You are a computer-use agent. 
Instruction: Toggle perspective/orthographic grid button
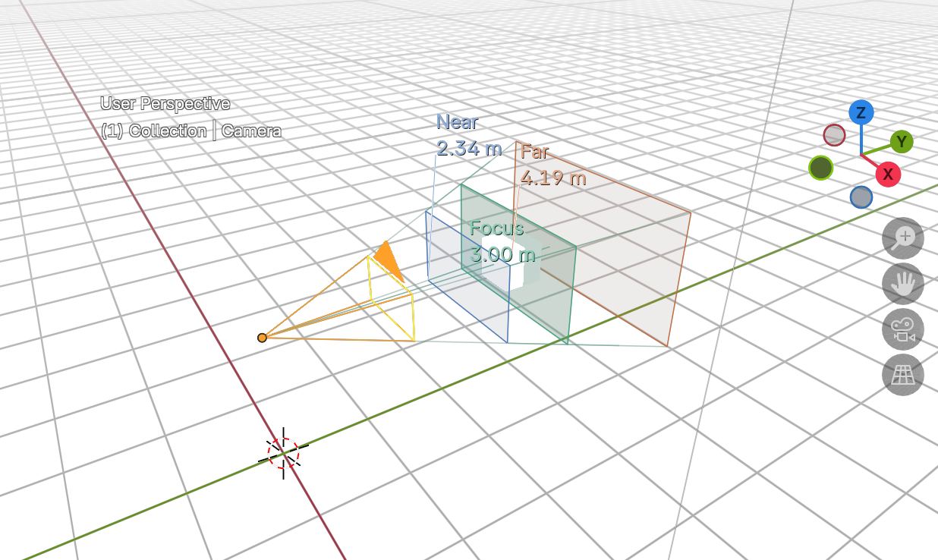tap(902, 375)
